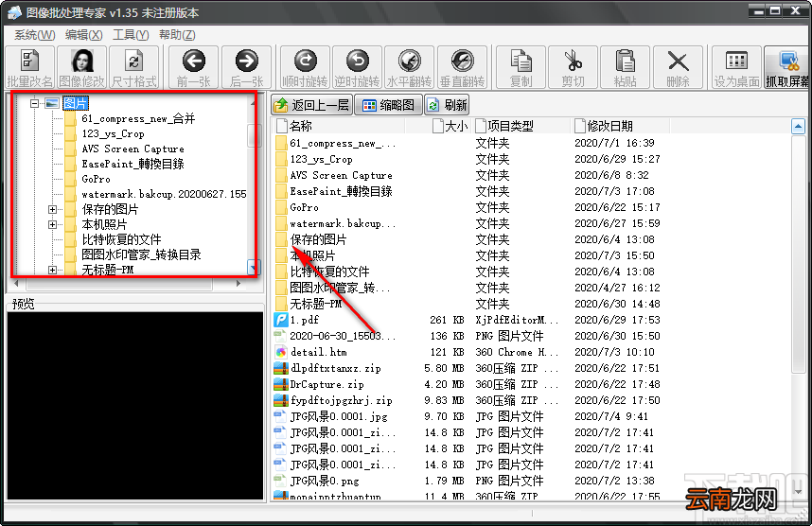Select detail.htm in the file list
The height and width of the screenshot is (526, 812).
pos(319,352)
